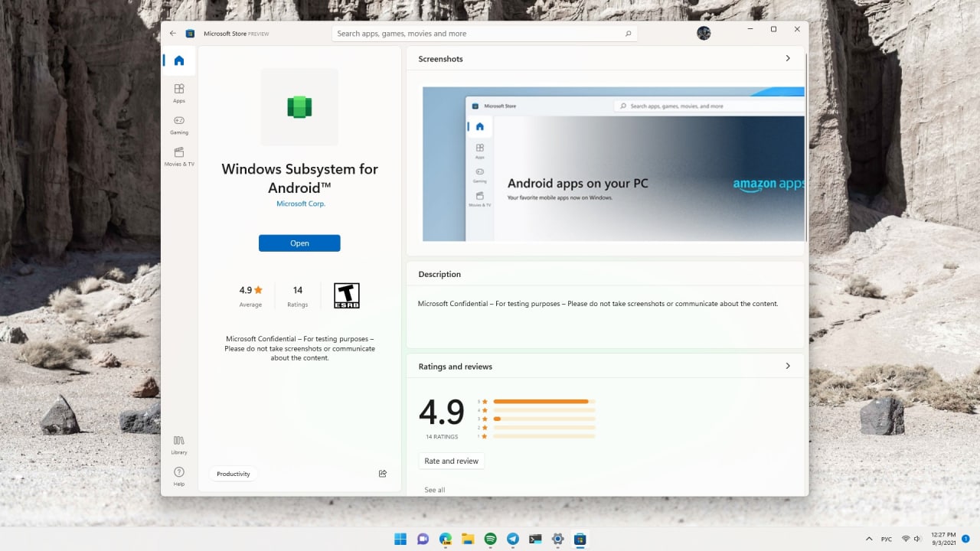Click the notification badge in taskbar

965,539
